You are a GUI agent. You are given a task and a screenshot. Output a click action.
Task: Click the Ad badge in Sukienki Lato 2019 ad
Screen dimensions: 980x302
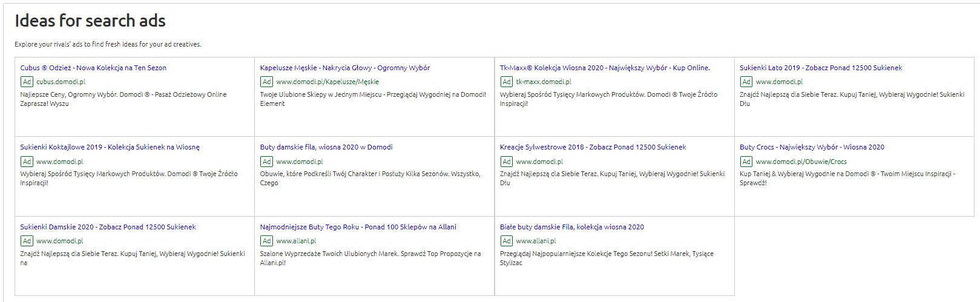(x=746, y=82)
